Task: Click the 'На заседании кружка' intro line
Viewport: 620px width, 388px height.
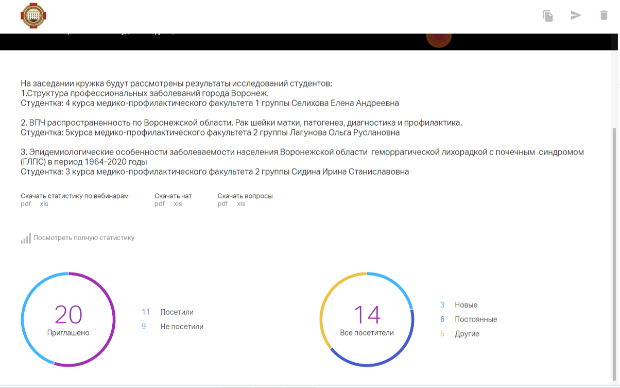Action: coord(176,83)
